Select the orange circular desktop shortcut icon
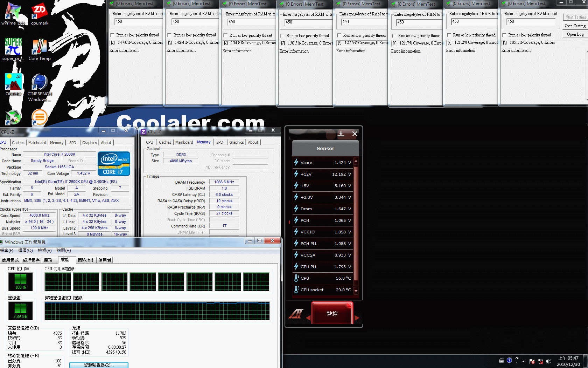The width and height of the screenshot is (588, 368). pos(40,117)
